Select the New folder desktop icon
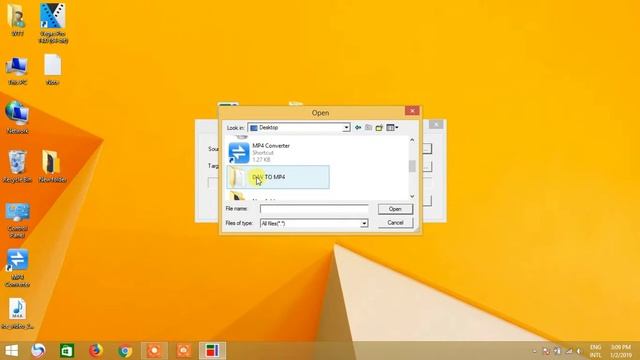 pos(52,166)
